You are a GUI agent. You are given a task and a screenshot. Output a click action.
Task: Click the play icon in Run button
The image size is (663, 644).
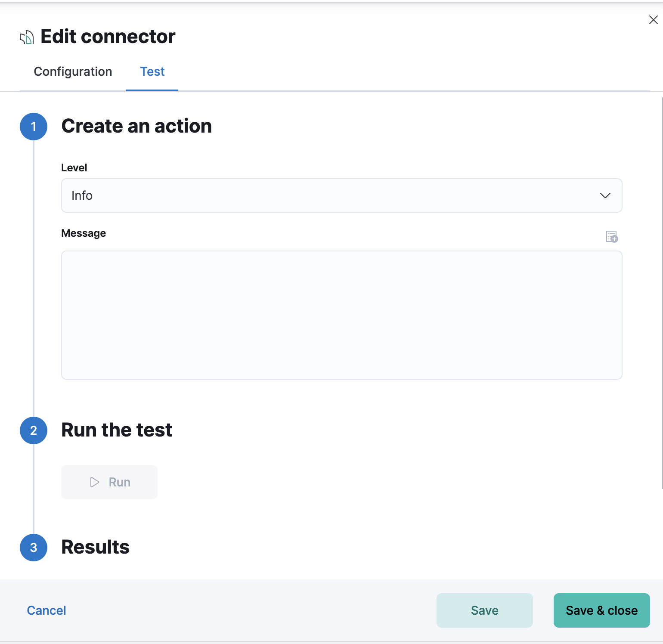point(94,482)
